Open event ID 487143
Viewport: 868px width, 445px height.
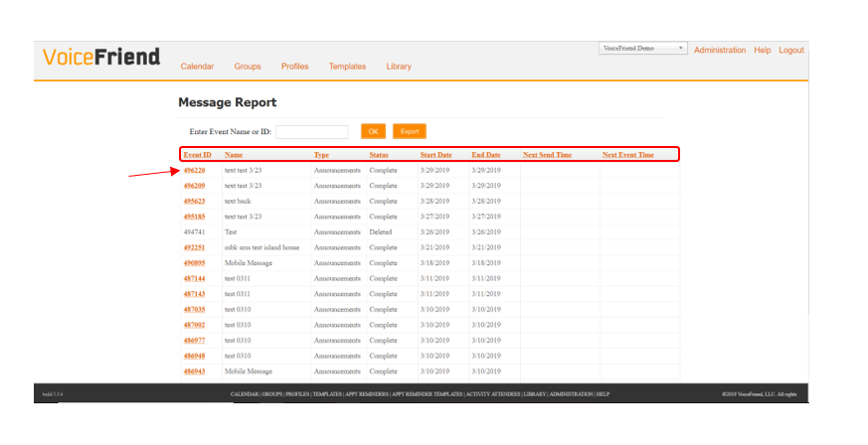tap(194, 294)
